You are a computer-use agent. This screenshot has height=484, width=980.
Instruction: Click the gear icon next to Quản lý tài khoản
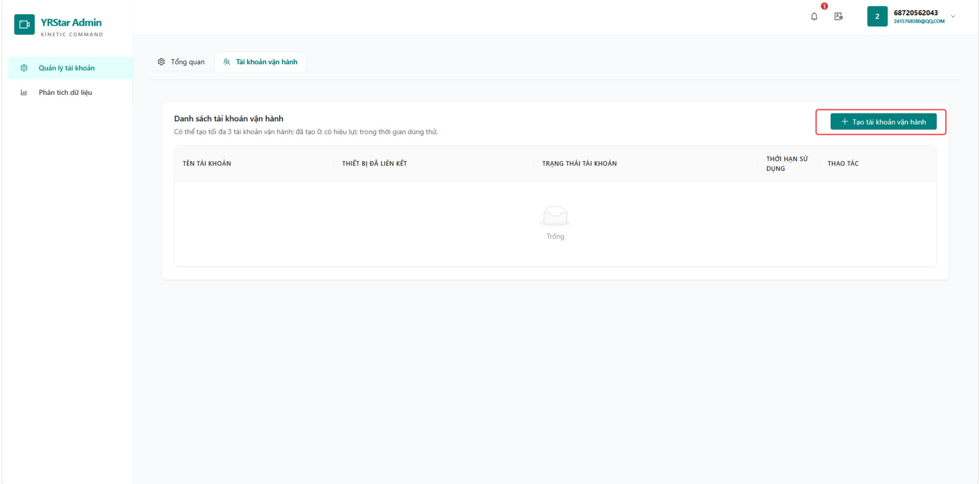pos(24,68)
